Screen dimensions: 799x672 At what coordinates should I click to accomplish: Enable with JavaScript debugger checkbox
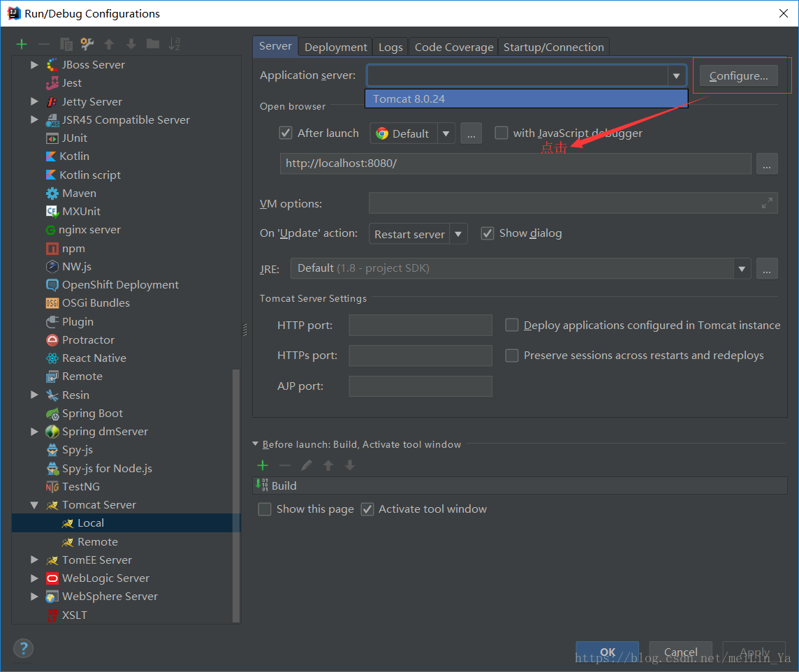coord(501,133)
